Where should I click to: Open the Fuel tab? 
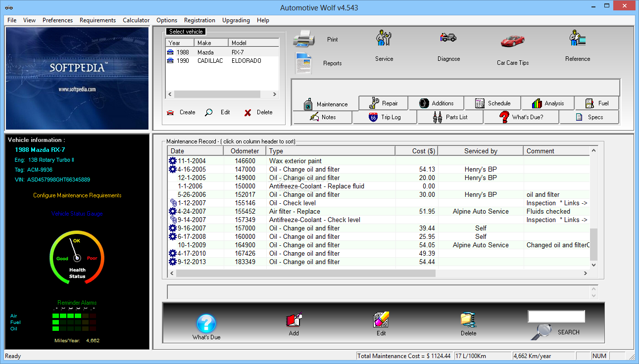597,103
